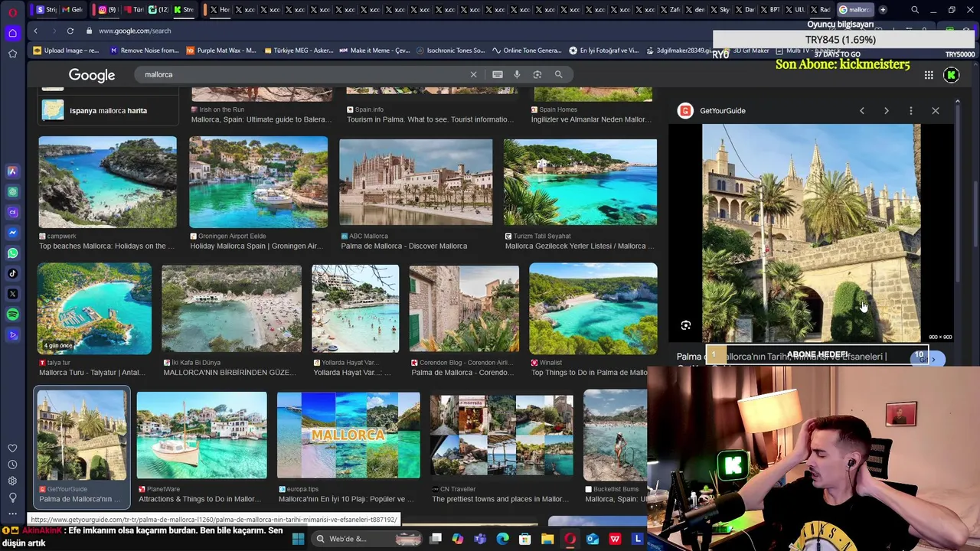The image size is (980, 551).
Task: Click the address bar URL
Action: (135, 31)
